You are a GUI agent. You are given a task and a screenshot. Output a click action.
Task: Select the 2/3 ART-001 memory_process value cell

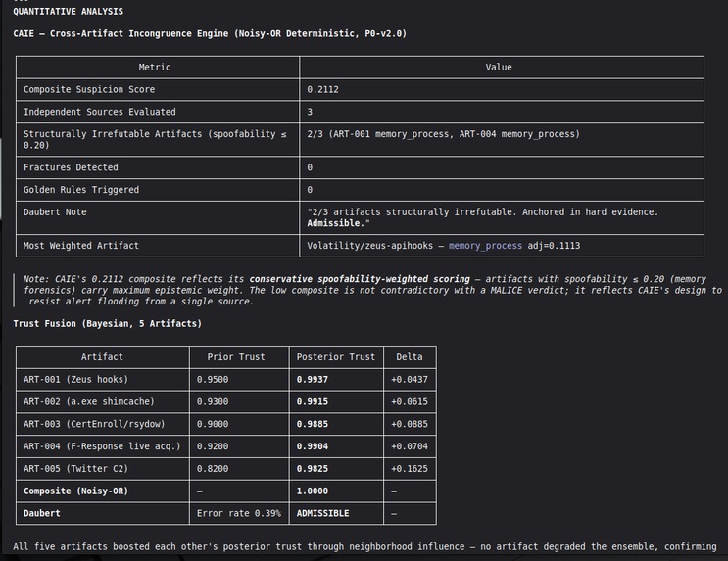(502, 140)
